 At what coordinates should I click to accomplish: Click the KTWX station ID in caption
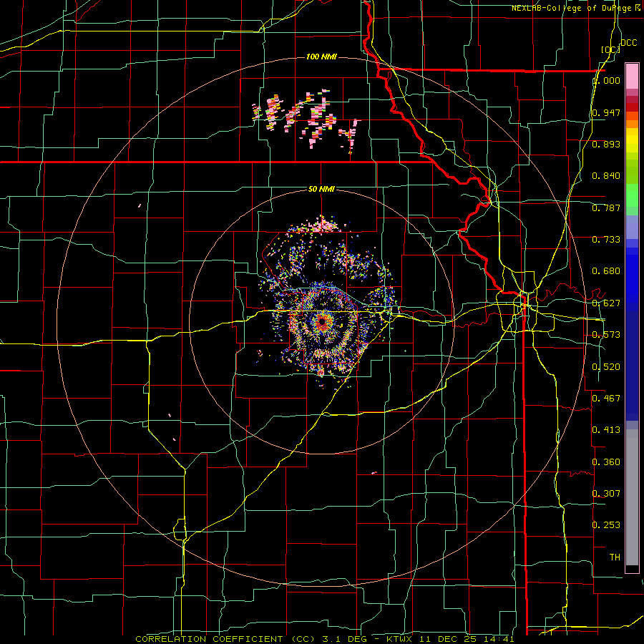point(400,639)
